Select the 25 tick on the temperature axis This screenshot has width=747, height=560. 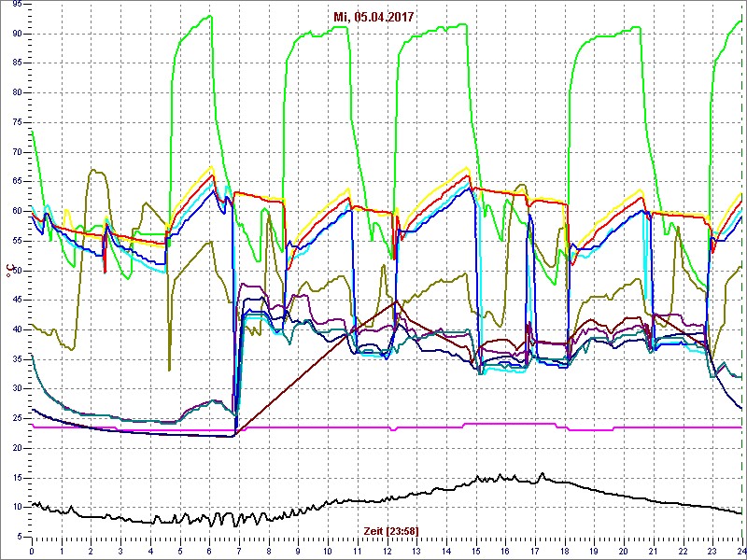click(x=18, y=418)
